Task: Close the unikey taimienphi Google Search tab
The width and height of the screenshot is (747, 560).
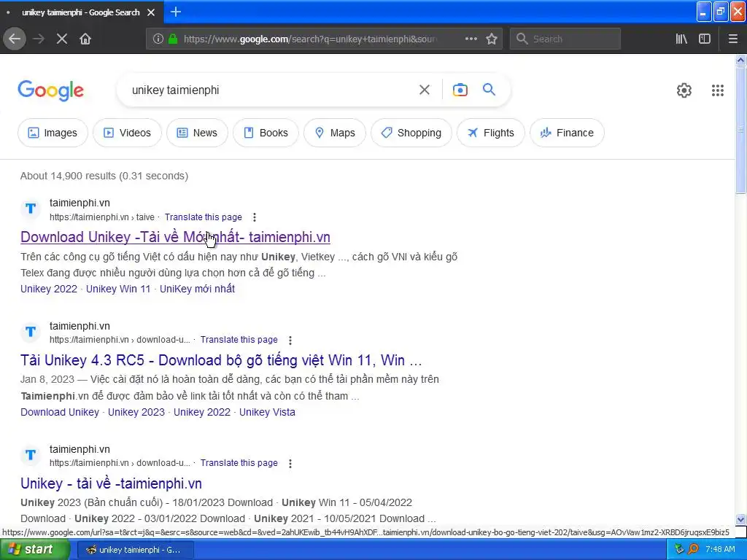Action: 151,12
